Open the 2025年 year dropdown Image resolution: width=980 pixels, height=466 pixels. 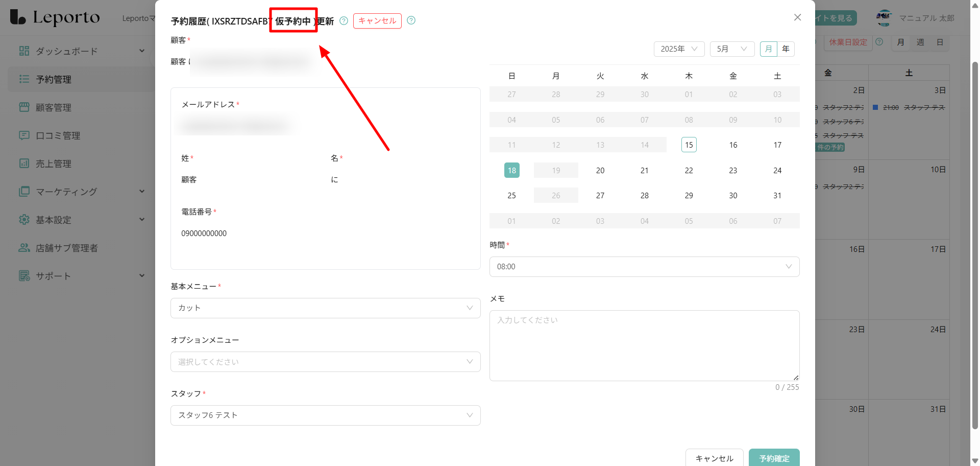679,49
